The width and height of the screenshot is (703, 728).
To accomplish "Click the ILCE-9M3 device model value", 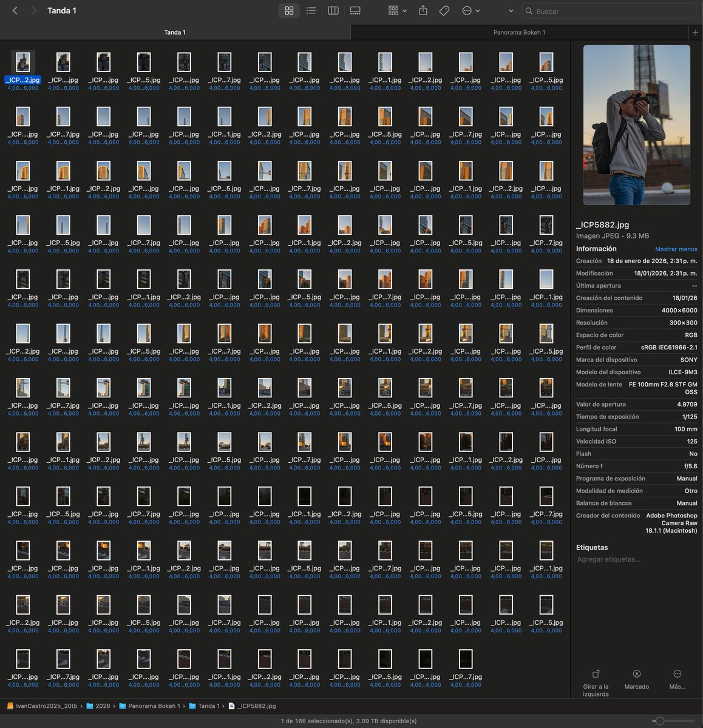I will point(682,372).
